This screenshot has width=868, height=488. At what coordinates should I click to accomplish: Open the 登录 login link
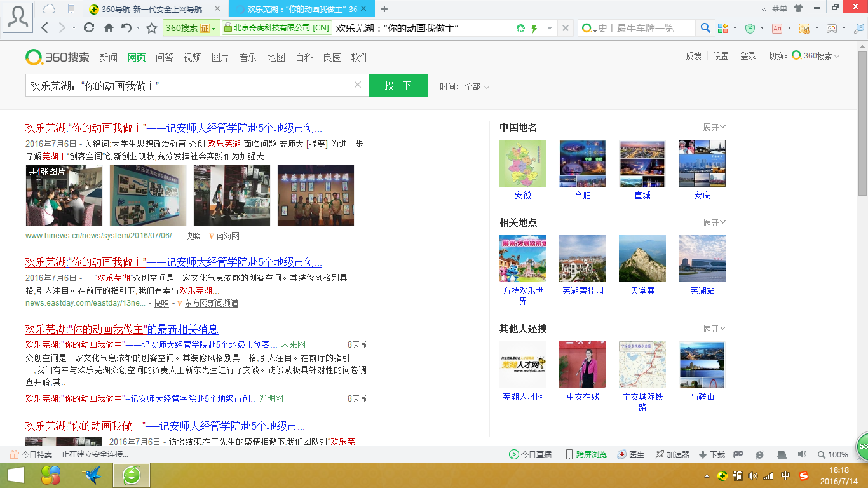pyautogui.click(x=748, y=56)
